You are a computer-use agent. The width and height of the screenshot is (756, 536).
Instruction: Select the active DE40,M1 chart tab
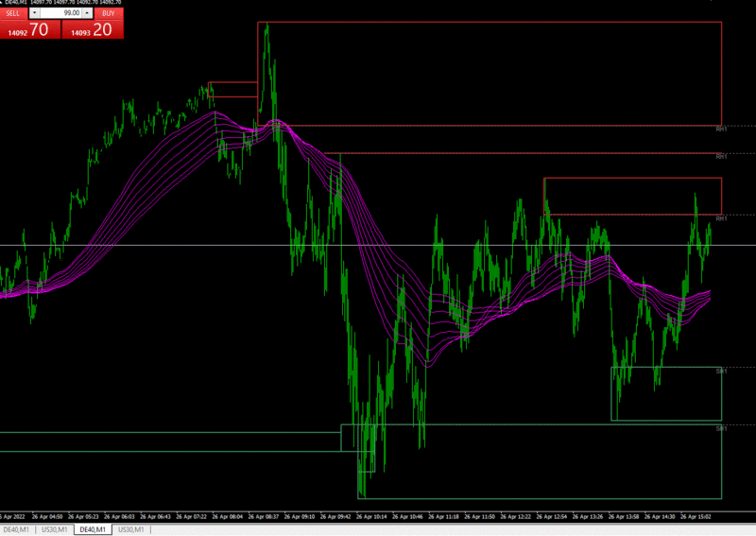click(93, 529)
